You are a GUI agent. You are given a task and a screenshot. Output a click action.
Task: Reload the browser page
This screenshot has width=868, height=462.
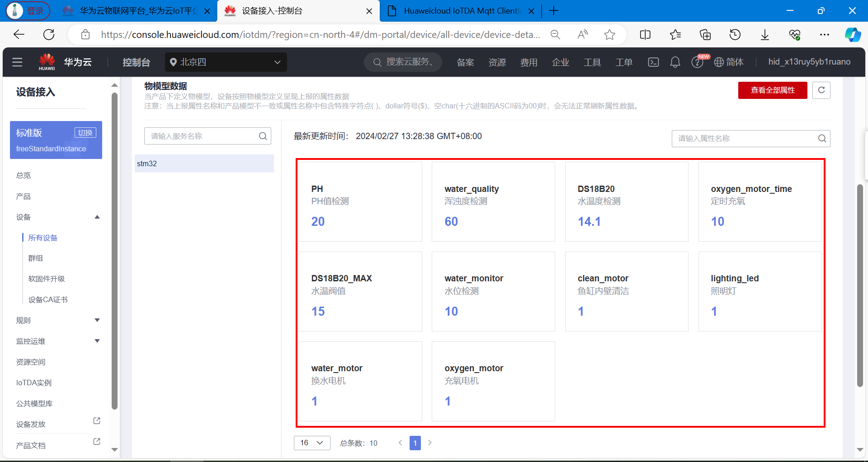tap(49, 34)
